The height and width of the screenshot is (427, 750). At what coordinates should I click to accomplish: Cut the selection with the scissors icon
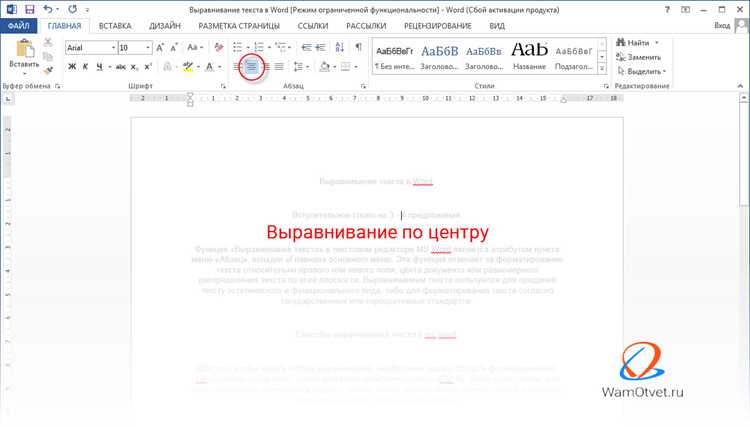(48, 42)
